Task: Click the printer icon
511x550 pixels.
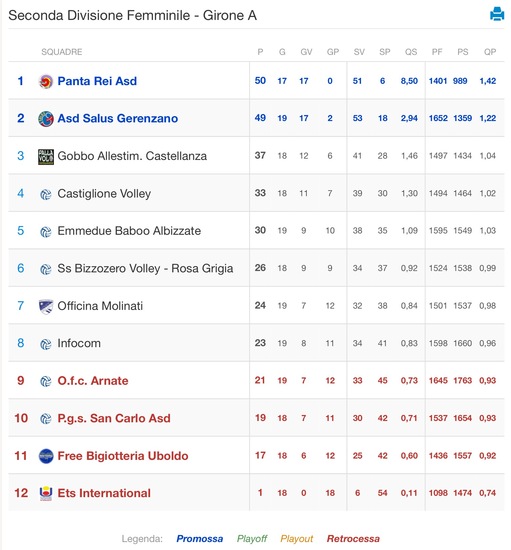Action: (x=497, y=14)
